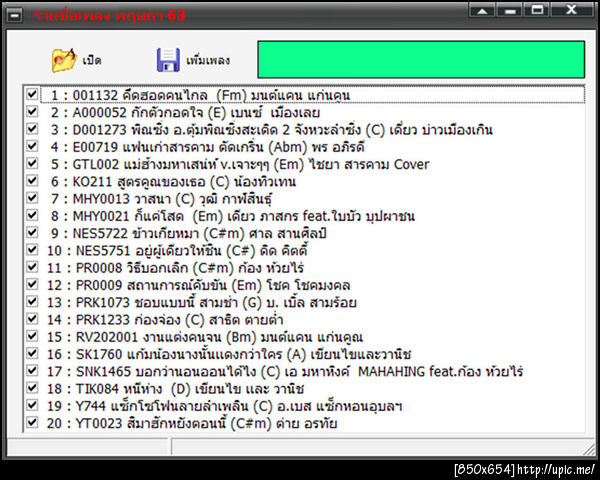This screenshot has height=480, width=600.
Task: Select row text 'PR0008 วิธีบอกเลิก (C#m)'
Action: [x=155, y=268]
